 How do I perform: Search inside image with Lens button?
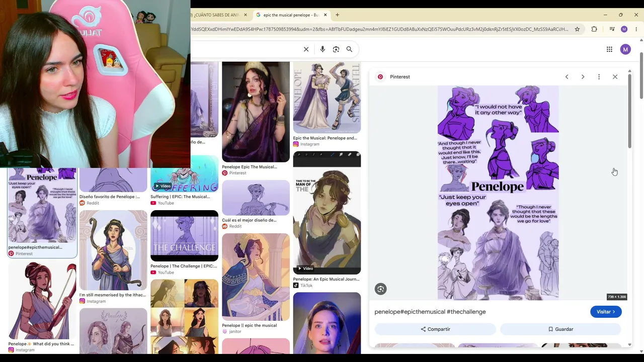click(x=380, y=289)
